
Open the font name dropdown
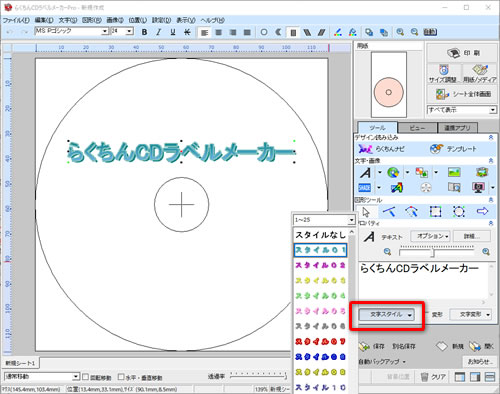coord(105,31)
